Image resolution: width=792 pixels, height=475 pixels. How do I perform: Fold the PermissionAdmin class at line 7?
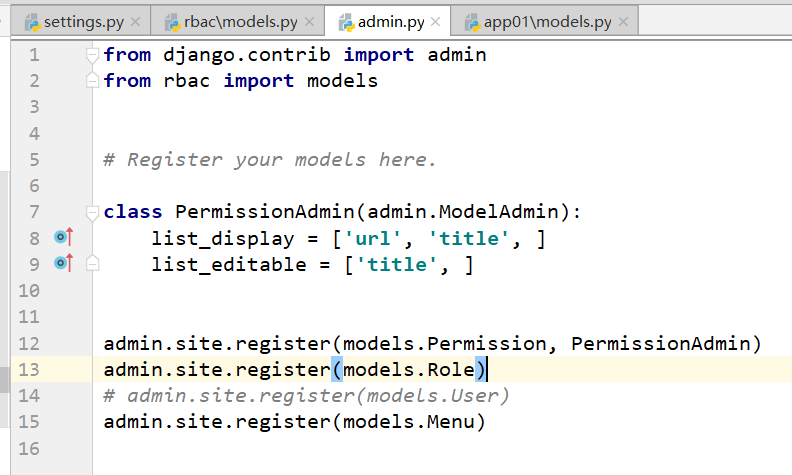point(93,212)
